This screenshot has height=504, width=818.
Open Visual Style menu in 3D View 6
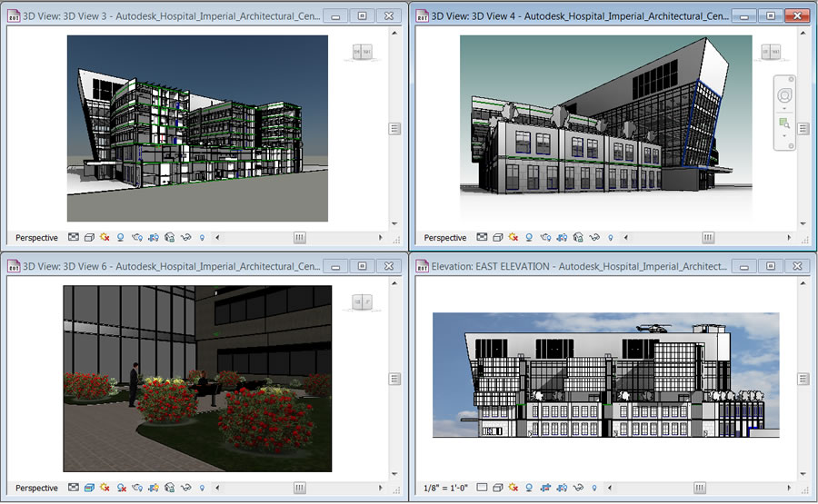(x=89, y=488)
